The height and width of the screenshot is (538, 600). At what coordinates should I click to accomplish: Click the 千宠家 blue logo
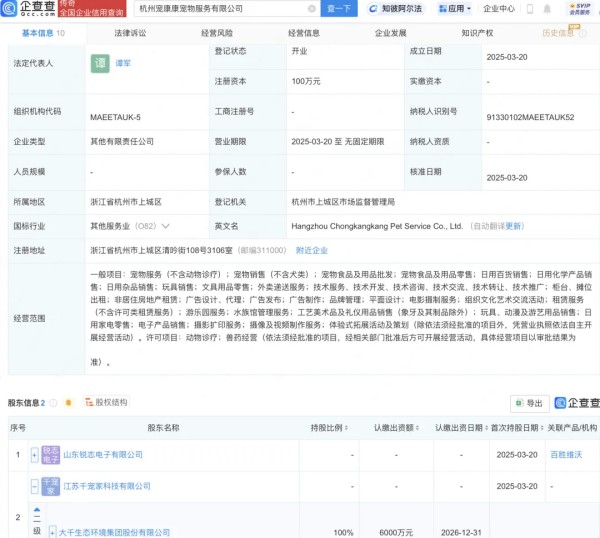coord(51,487)
